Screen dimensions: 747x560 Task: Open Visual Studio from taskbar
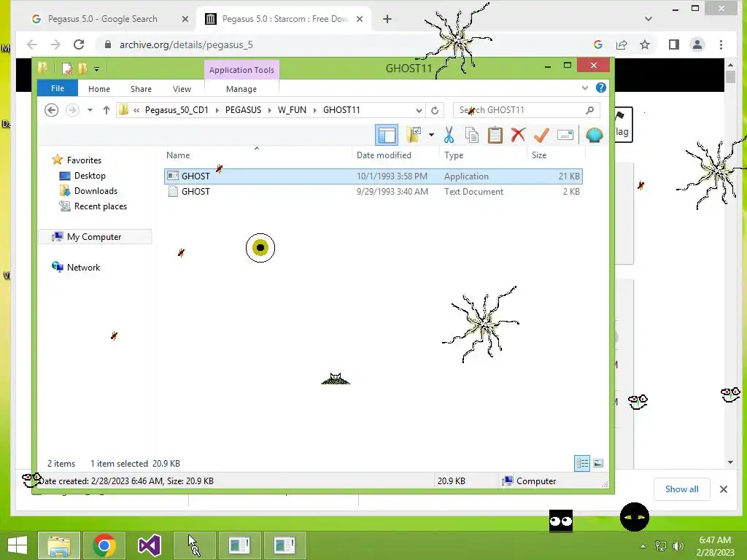[x=149, y=545]
